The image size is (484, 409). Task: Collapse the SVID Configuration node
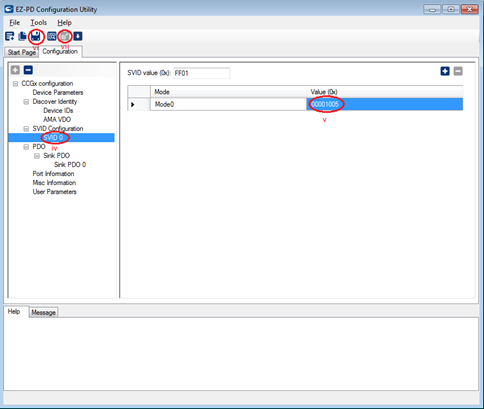(26, 129)
